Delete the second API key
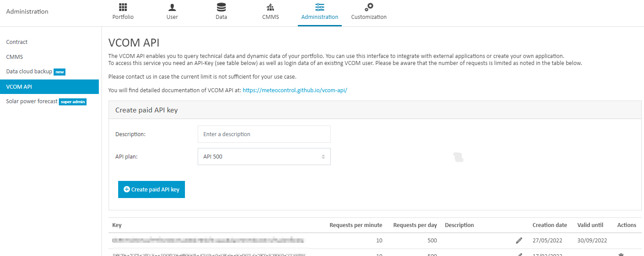The width and height of the screenshot is (644, 256). (621, 254)
